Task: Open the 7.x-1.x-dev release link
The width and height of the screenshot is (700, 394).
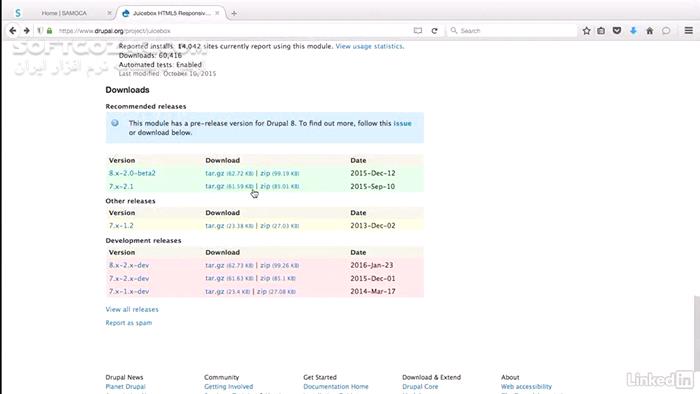Action: click(x=129, y=291)
